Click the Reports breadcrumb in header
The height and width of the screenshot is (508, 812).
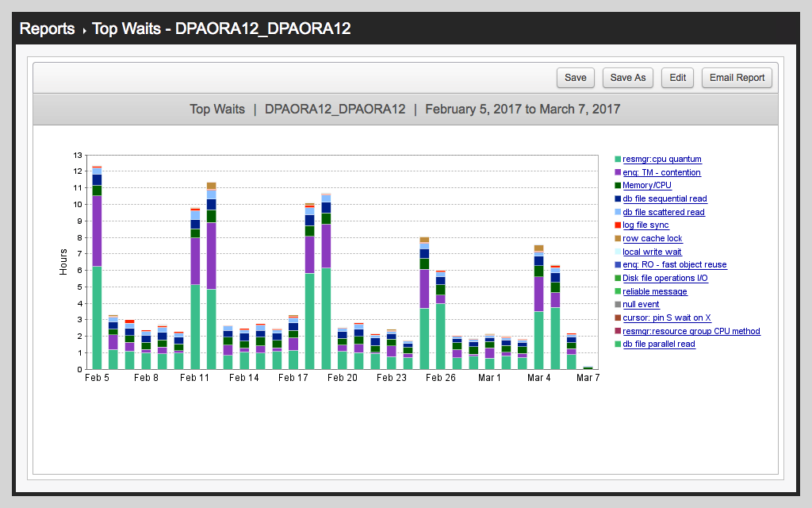click(47, 29)
